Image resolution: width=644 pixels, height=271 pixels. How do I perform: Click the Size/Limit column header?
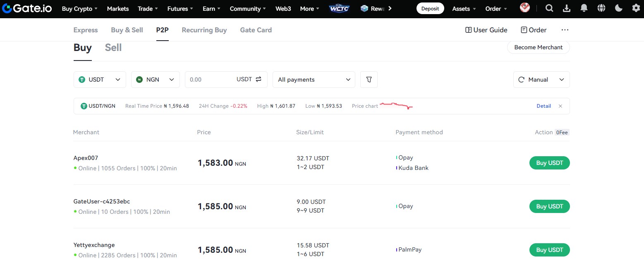pyautogui.click(x=310, y=132)
